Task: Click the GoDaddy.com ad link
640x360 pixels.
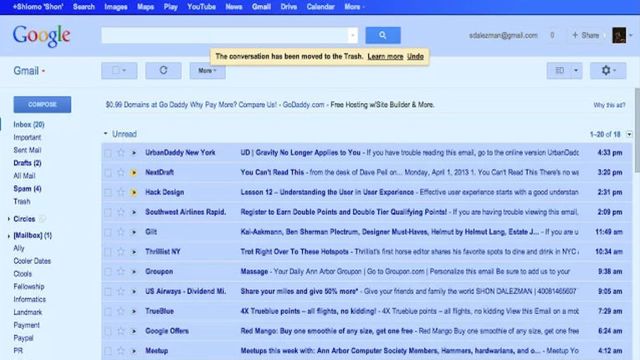Action: (x=303, y=105)
